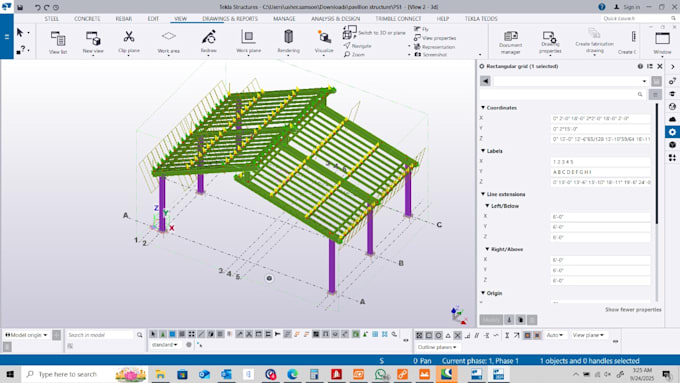
Task: Save the model with the disk icon
Action: (x=20, y=7)
